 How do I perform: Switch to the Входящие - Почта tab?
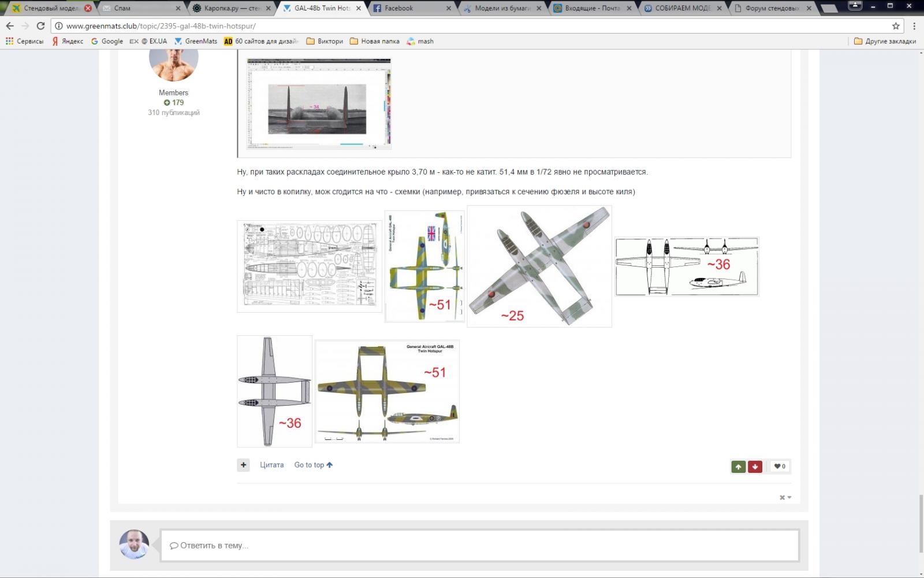tap(591, 8)
